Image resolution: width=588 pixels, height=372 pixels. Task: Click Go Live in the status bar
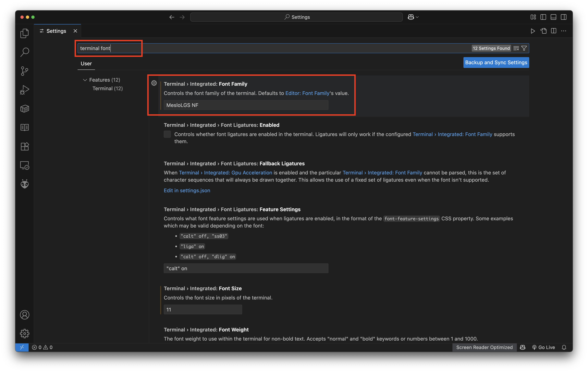pos(543,347)
